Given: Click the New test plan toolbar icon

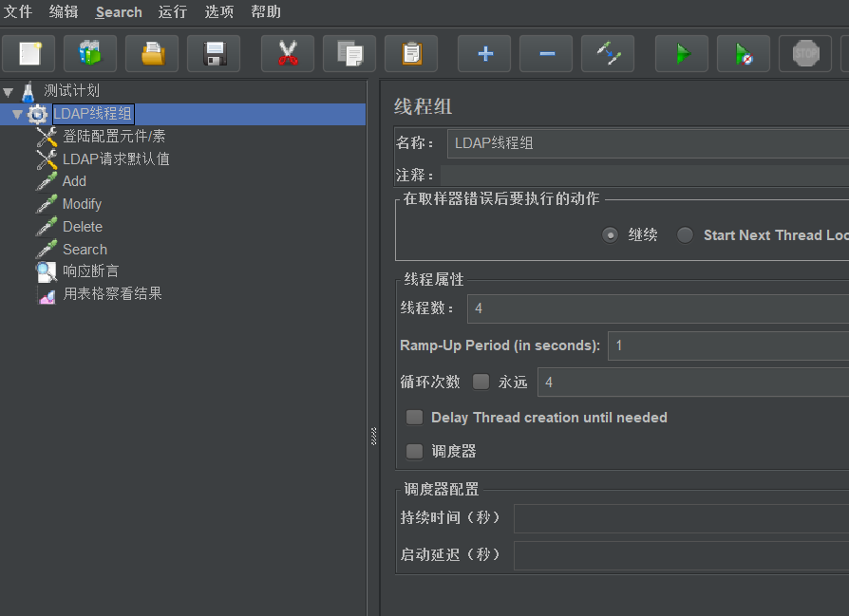Looking at the screenshot, I should (x=28, y=53).
